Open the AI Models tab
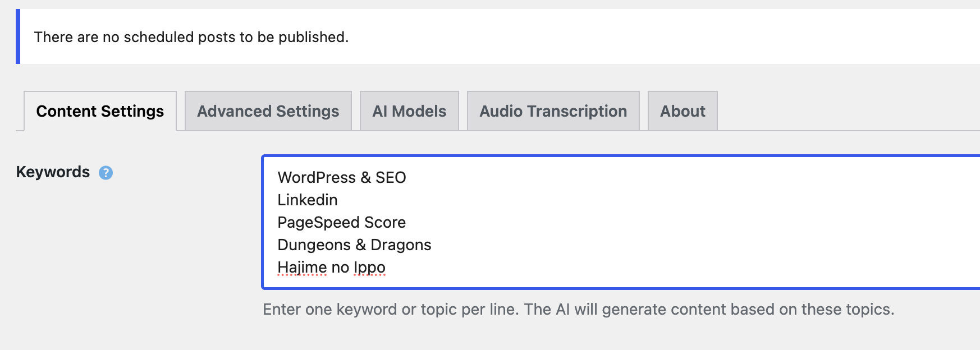This screenshot has height=350, width=980. pyautogui.click(x=409, y=111)
